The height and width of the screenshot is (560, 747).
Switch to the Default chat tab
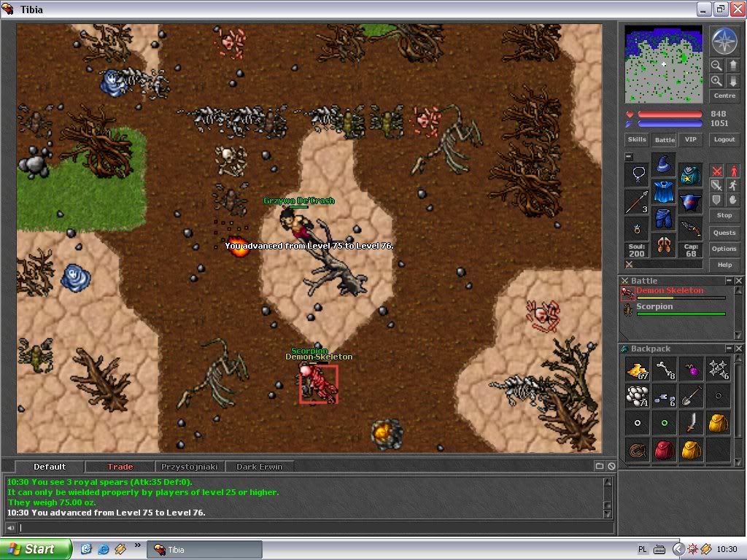[50, 467]
